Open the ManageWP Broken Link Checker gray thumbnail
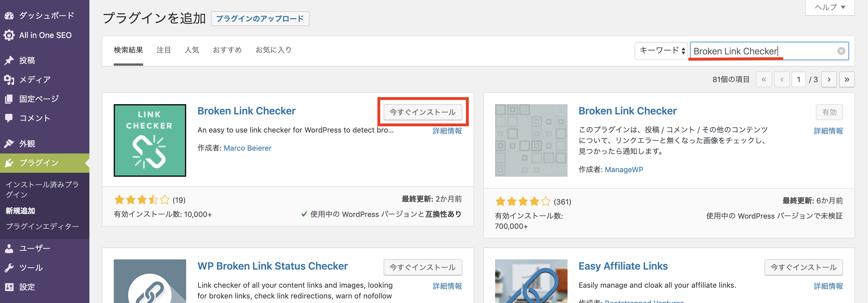 coord(531,140)
